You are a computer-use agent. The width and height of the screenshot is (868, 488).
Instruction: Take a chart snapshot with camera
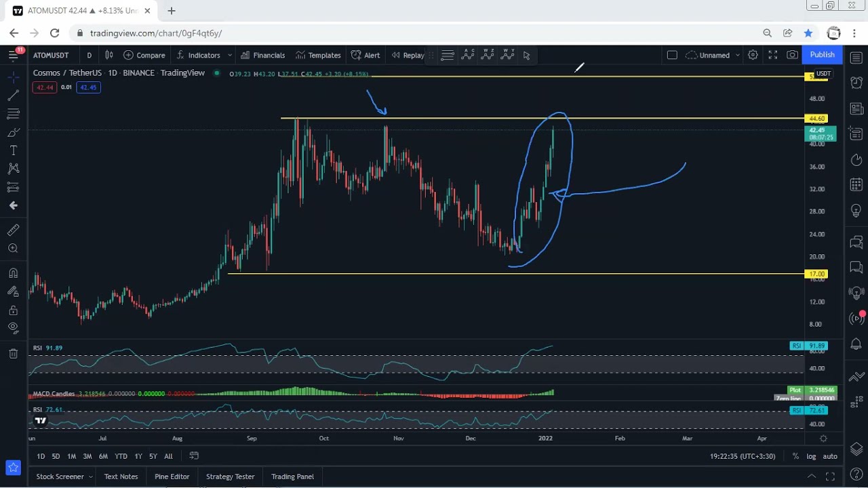[x=793, y=55]
